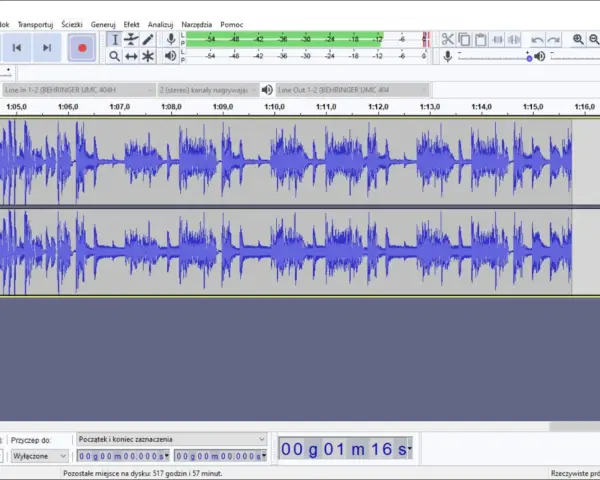Click the playback level meter scale
The width and height of the screenshot is (600, 480).
(x=307, y=56)
